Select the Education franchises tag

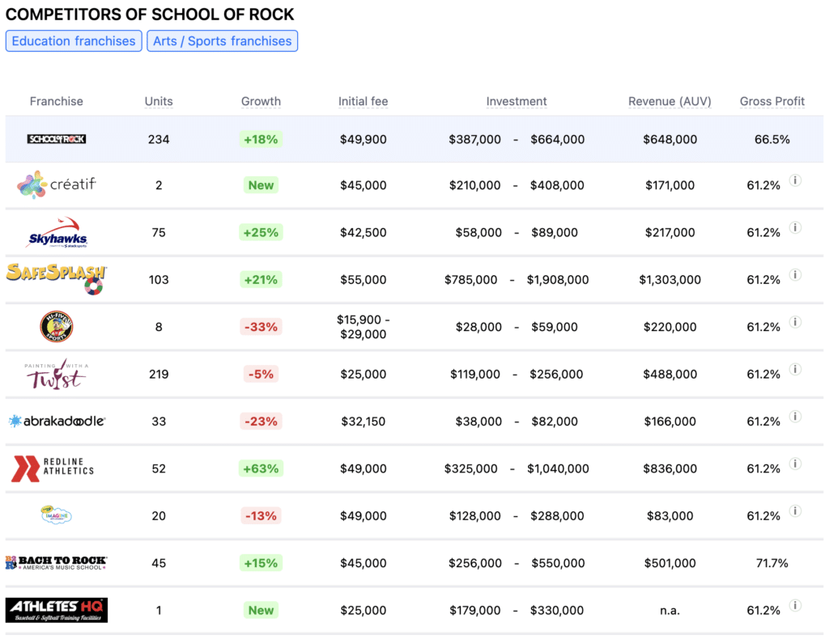[x=74, y=41]
